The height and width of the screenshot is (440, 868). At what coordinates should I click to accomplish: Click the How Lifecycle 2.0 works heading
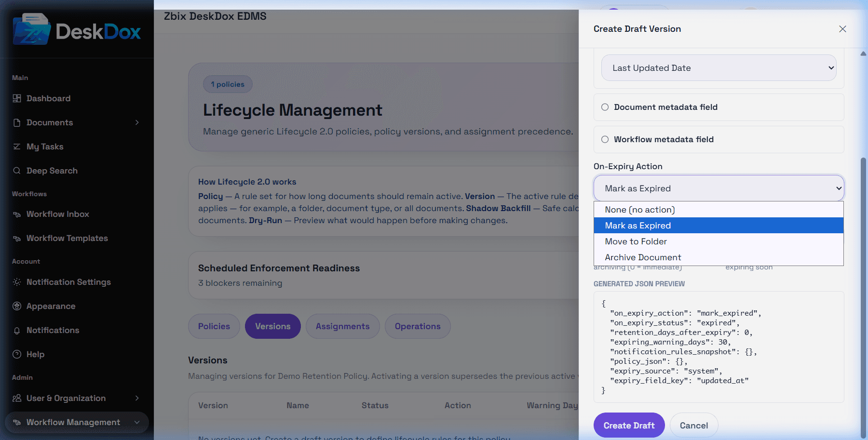point(247,182)
